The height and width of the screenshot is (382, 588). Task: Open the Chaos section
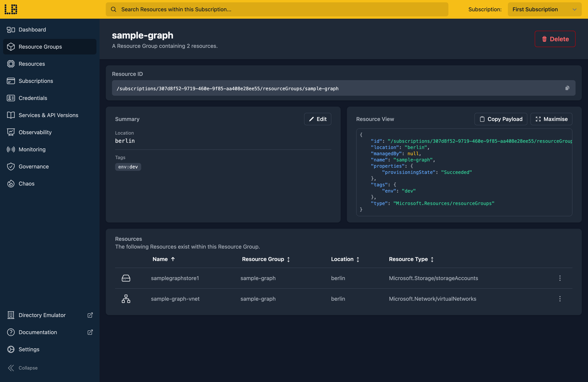pyautogui.click(x=50, y=184)
